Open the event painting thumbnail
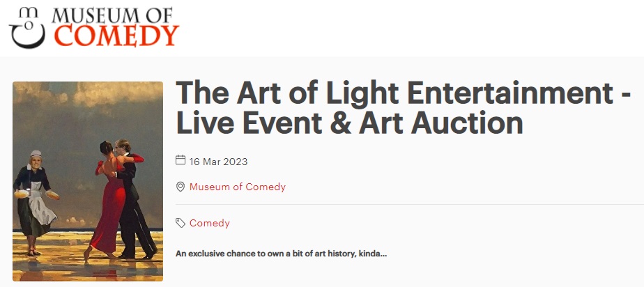This screenshot has height=287, width=644. coord(88,181)
